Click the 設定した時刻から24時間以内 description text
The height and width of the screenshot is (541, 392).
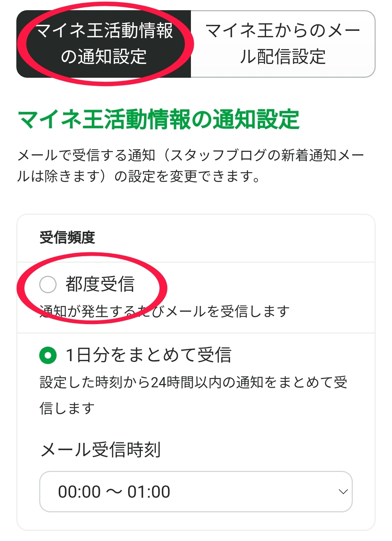pos(193,383)
